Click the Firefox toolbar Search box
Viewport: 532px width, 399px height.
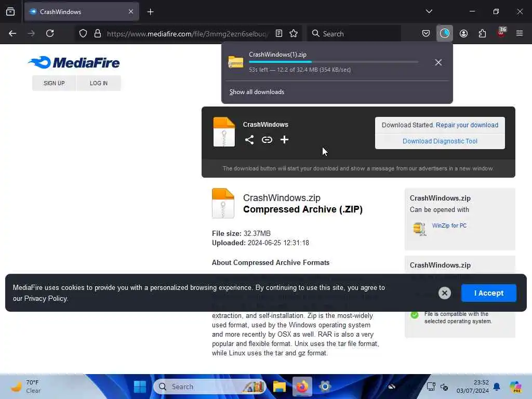coord(354,34)
